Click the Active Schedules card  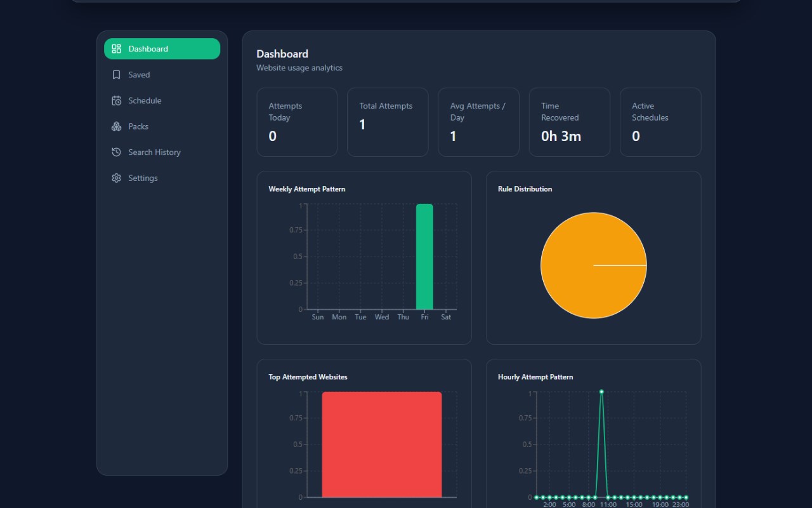click(660, 122)
